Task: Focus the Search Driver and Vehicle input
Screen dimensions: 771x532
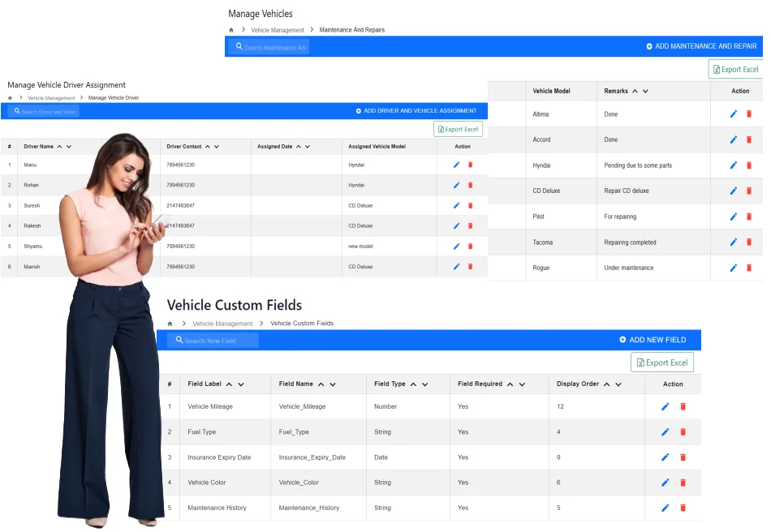Action: point(45,111)
